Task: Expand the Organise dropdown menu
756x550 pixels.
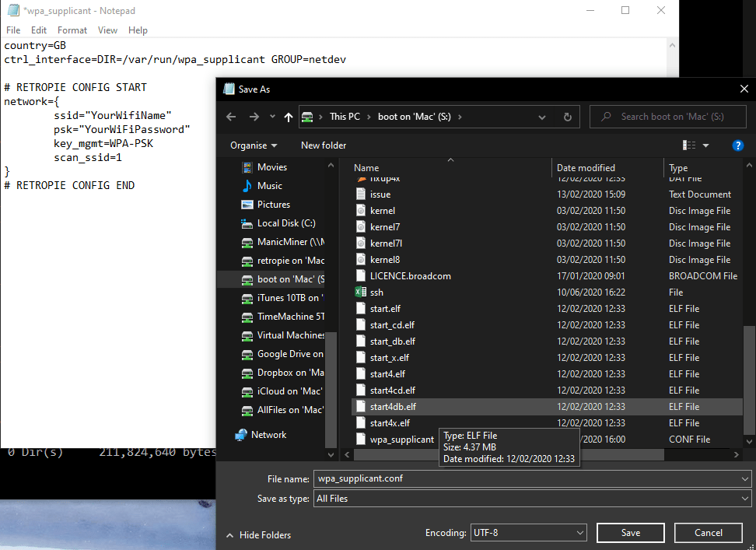Action: point(254,145)
